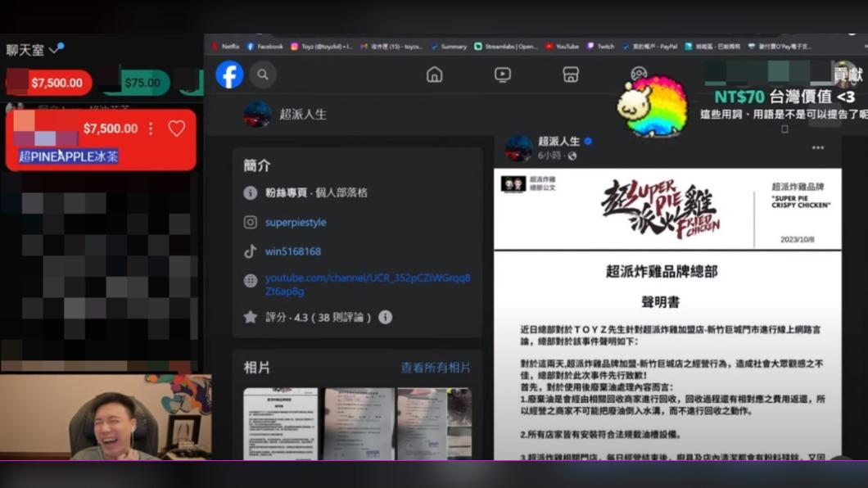
Task: Click the Instagram icon in 簡介
Action: click(251, 222)
